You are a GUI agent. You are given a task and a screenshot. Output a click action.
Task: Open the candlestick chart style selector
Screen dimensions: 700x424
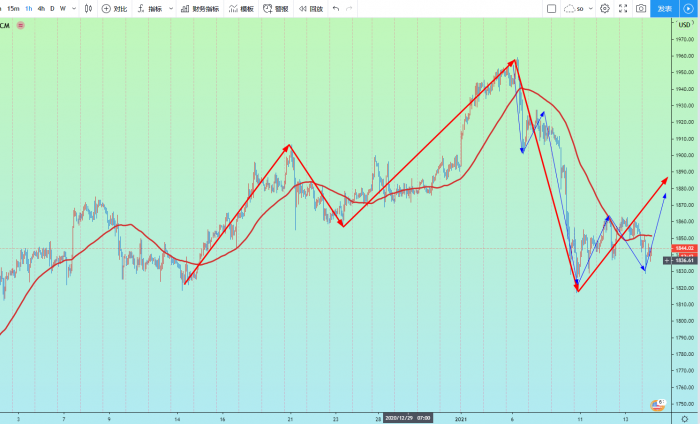pos(88,8)
